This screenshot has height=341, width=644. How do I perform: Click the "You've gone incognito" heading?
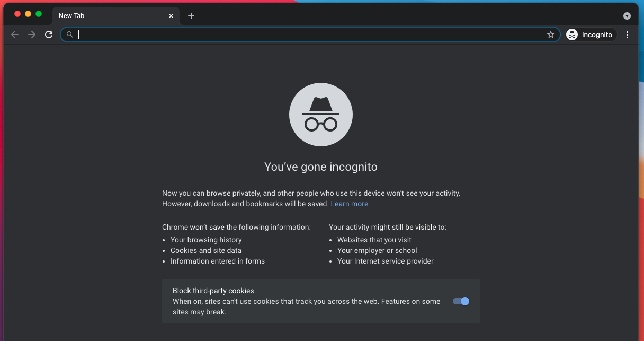(x=321, y=167)
